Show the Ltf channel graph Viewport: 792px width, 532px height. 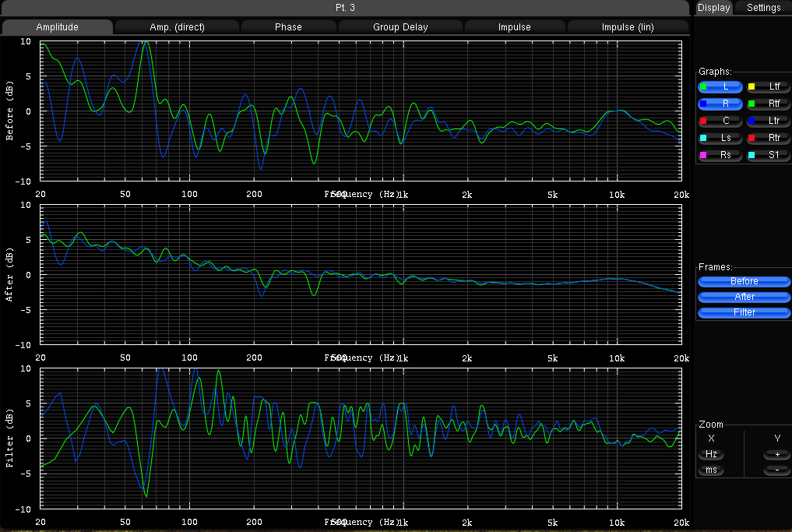click(x=768, y=86)
